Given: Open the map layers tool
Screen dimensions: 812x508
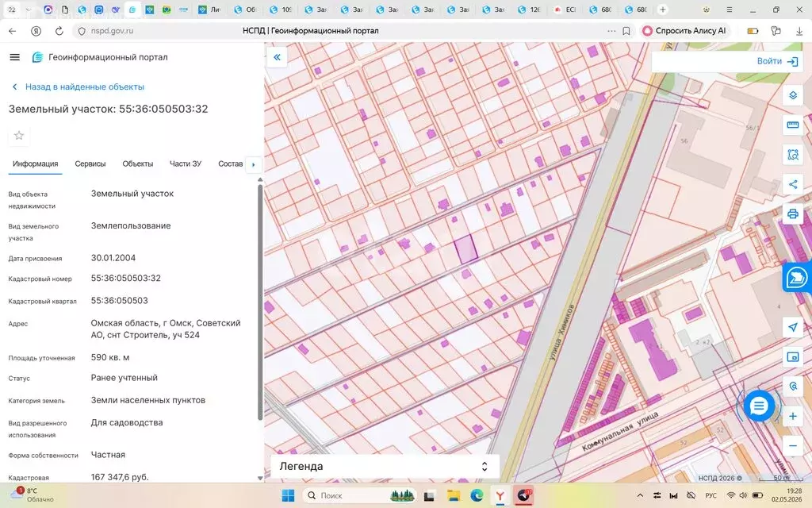Looking at the screenshot, I should (793, 95).
